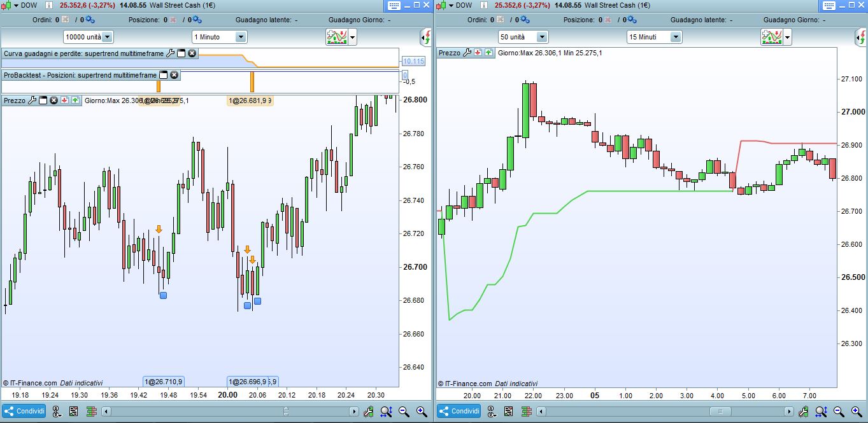
Task: Open drawing/price tool icon under left chart
Action: tap(369, 412)
